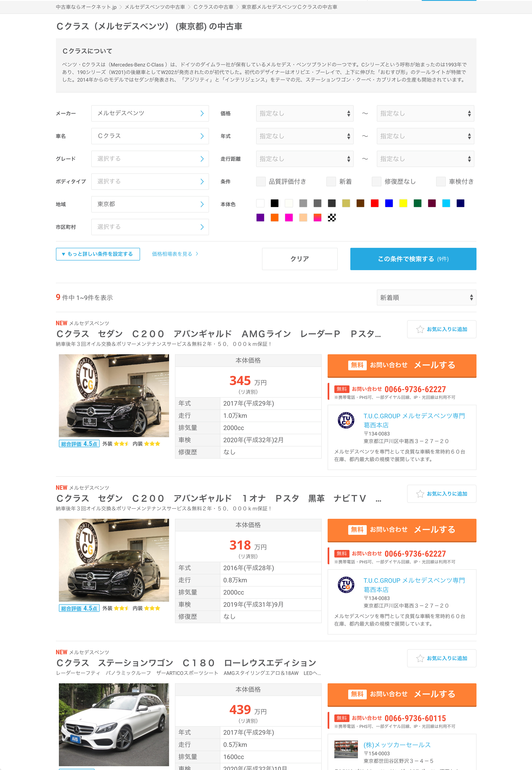Click the メッツカーセールス dealer photo icon

pos(346,749)
